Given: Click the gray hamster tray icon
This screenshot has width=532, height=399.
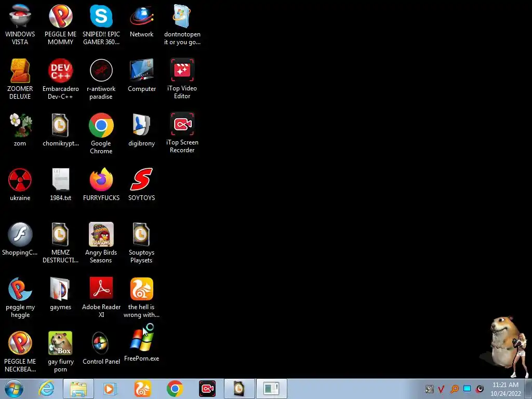Looking at the screenshot, I should tap(430, 389).
